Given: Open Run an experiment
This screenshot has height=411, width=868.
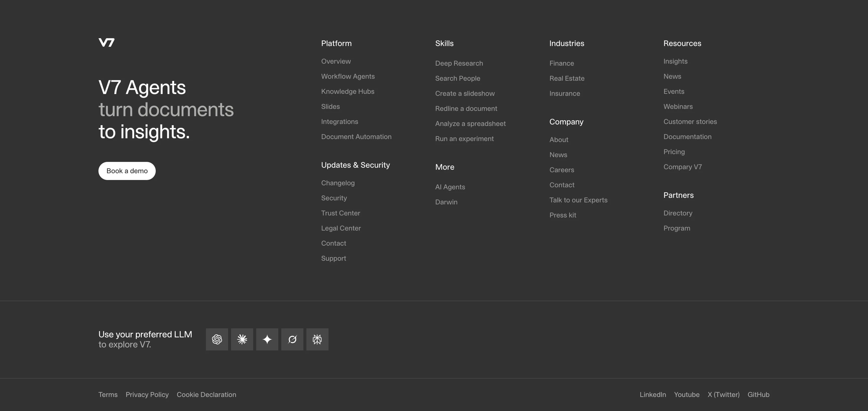Looking at the screenshot, I should (464, 139).
